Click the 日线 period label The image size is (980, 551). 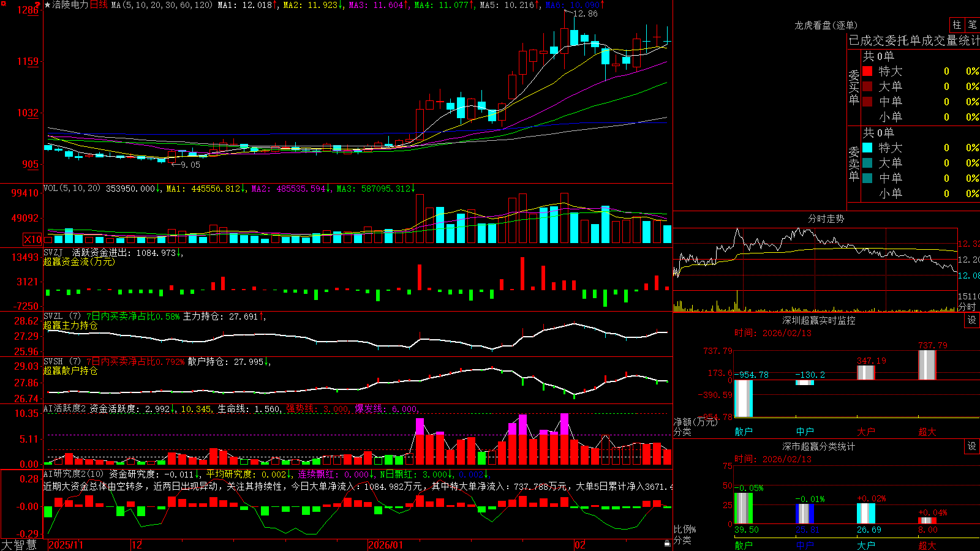99,5
